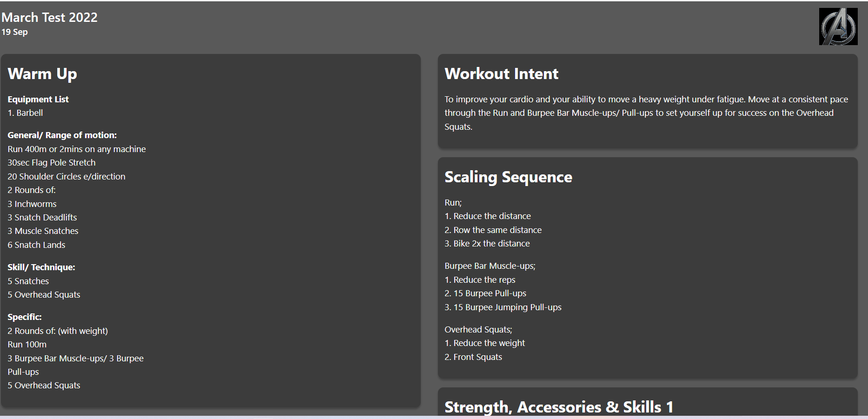This screenshot has height=419, width=868.
Task: Click the Row the same distance option
Action: pos(493,230)
